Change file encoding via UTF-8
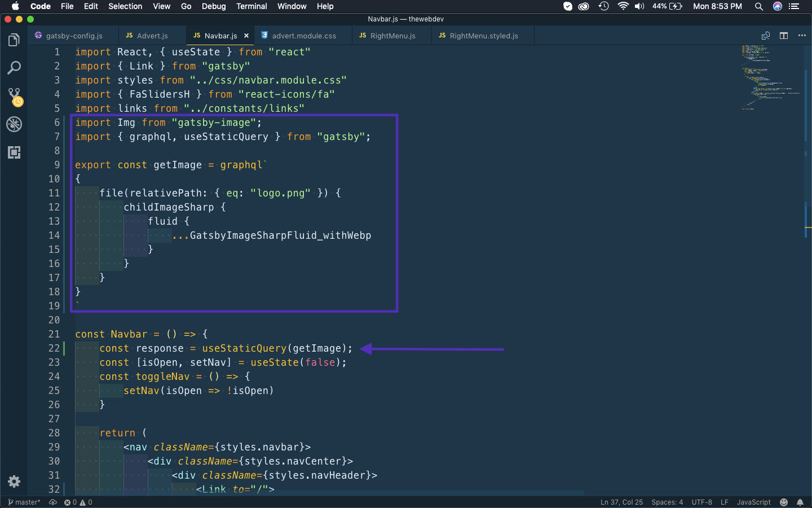812x508 pixels. 701,502
